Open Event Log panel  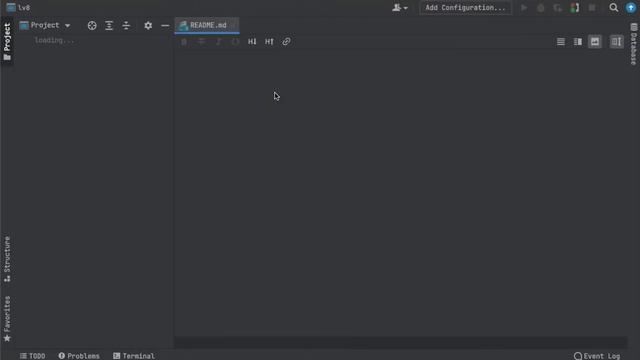pyautogui.click(x=597, y=356)
